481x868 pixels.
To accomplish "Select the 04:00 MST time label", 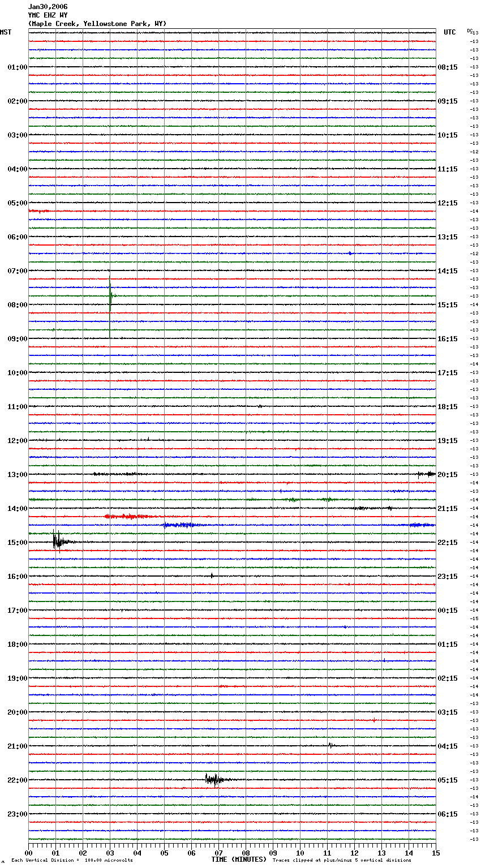I will 18,169.
